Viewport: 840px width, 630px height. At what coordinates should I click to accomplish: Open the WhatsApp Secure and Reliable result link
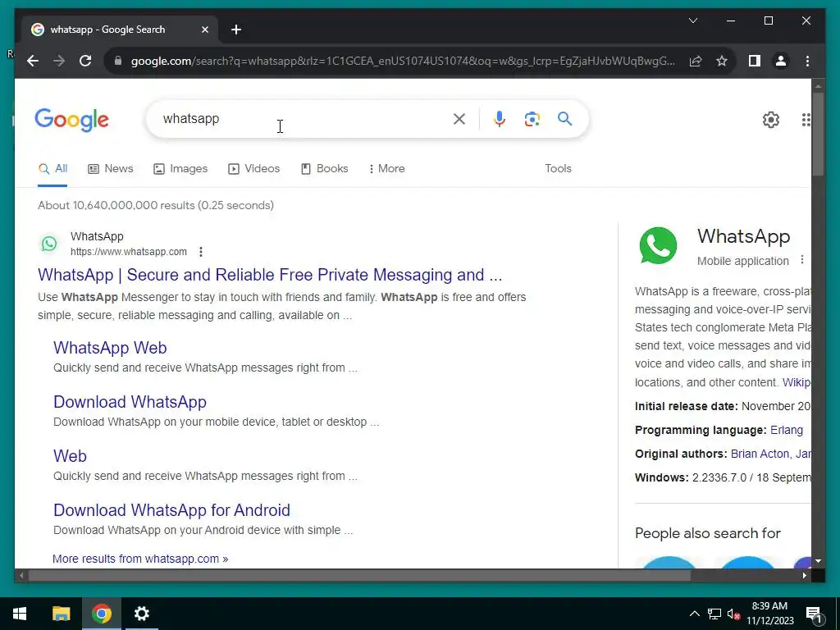(x=270, y=275)
